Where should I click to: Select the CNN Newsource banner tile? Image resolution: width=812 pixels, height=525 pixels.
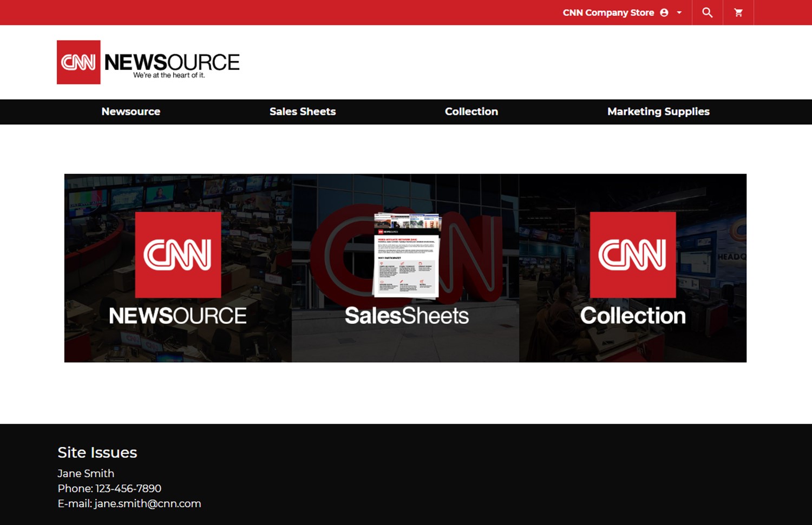pyautogui.click(x=178, y=268)
